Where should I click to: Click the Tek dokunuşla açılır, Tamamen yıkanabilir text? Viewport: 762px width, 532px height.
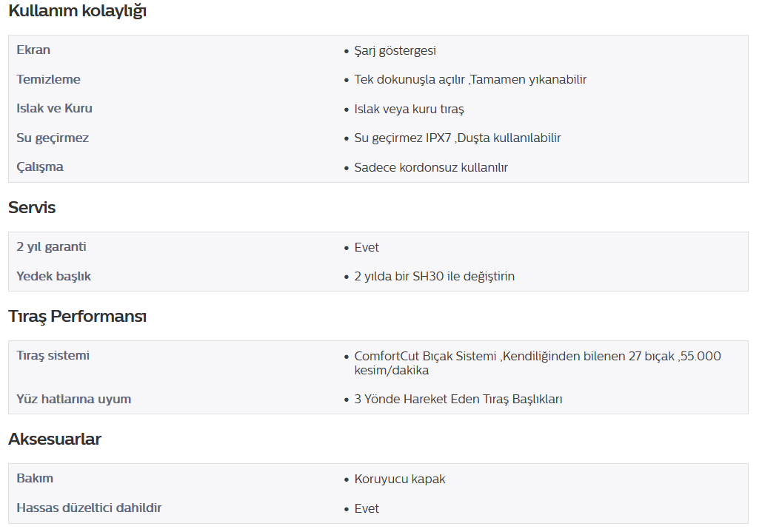point(470,80)
